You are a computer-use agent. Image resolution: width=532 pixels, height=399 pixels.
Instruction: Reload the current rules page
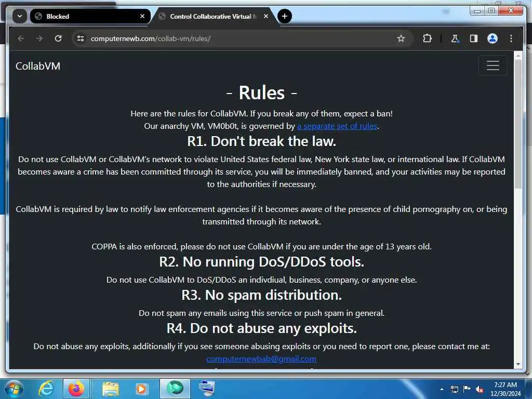point(58,38)
